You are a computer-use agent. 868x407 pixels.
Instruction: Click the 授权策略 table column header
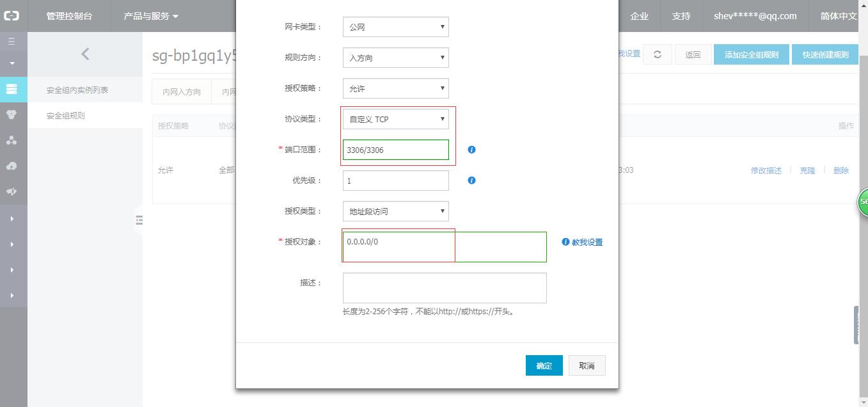[x=173, y=126]
